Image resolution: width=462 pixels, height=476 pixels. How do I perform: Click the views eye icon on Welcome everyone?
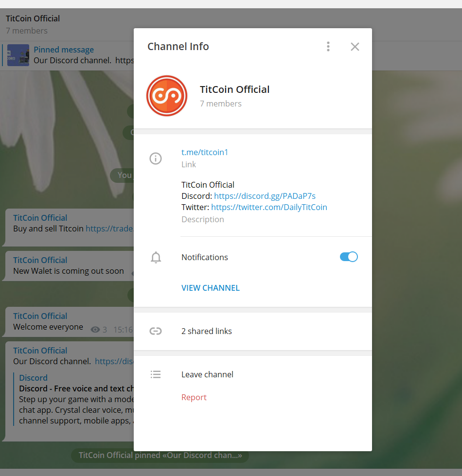[95, 330]
